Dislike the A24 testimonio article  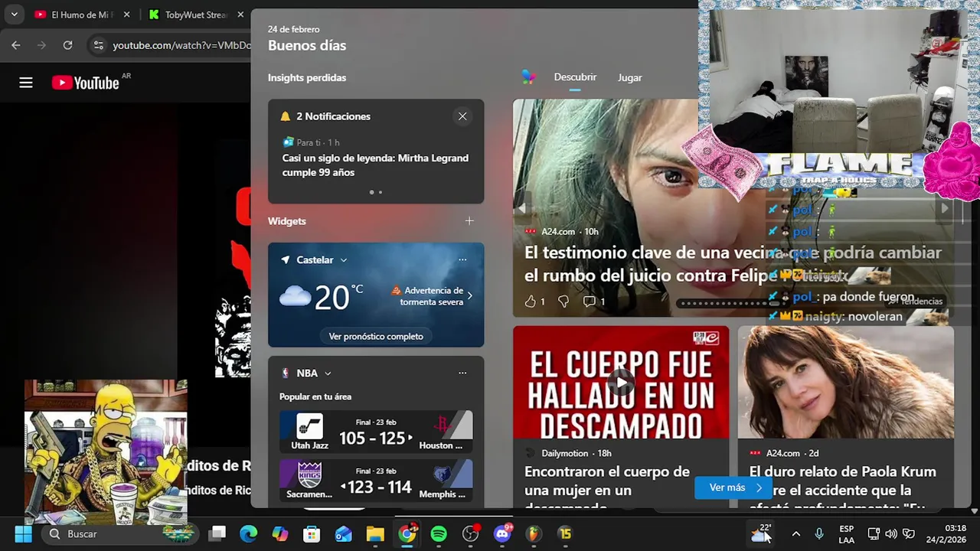[x=563, y=302]
